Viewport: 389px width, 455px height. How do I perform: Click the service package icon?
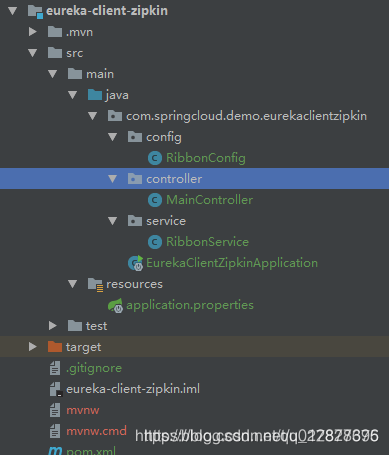(x=135, y=221)
